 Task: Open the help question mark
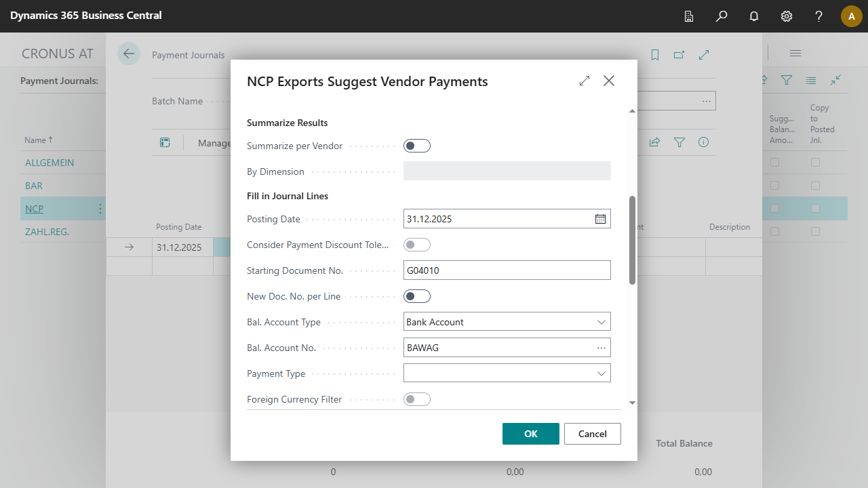pos(819,16)
